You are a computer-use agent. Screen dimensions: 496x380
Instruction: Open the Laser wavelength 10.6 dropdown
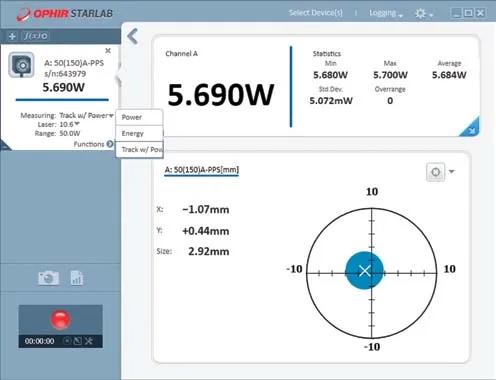coord(70,124)
